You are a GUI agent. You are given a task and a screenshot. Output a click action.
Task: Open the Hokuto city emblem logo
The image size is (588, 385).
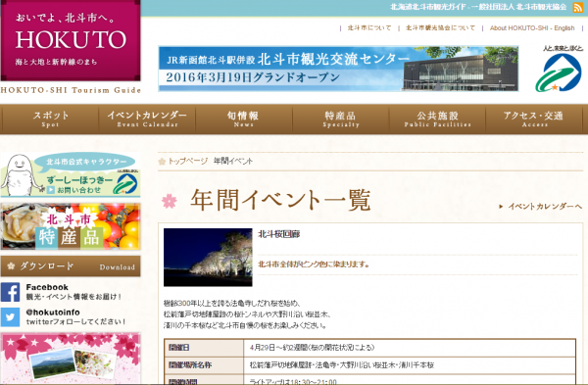coord(559,69)
